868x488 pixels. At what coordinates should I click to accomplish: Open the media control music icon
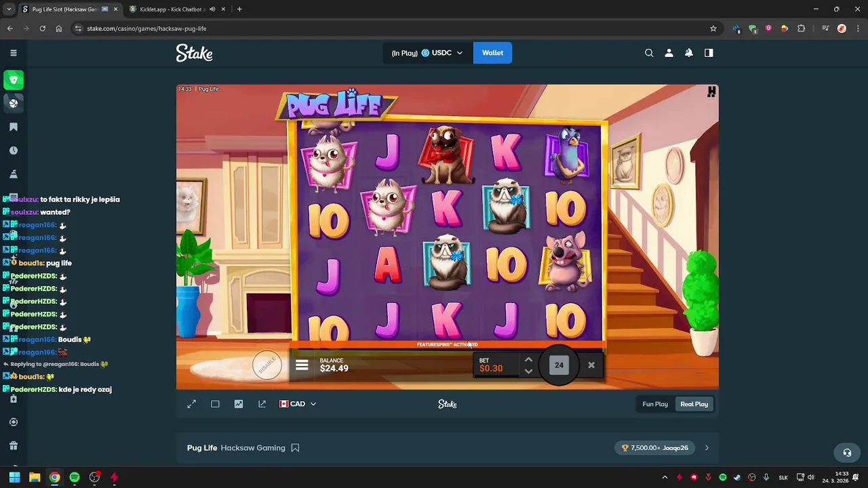[825, 28]
